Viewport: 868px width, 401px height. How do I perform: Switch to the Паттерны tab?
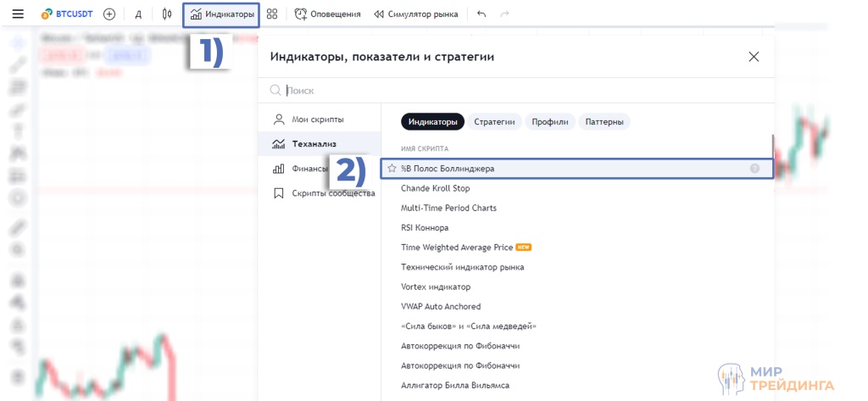(604, 122)
